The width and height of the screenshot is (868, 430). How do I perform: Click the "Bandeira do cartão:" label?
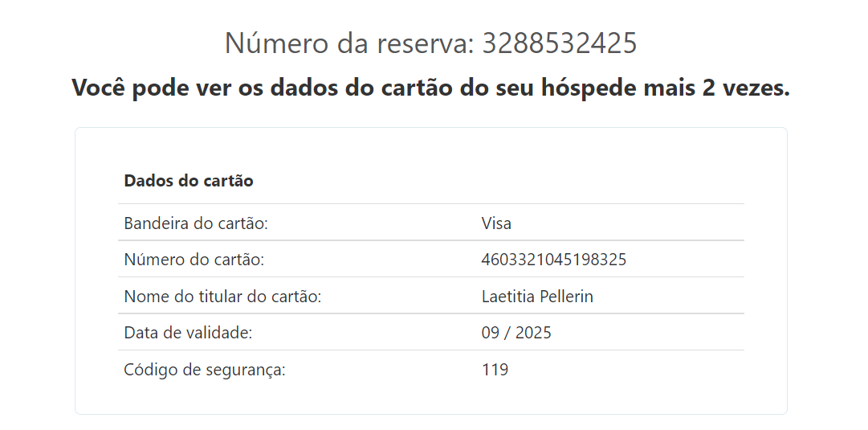(x=195, y=223)
